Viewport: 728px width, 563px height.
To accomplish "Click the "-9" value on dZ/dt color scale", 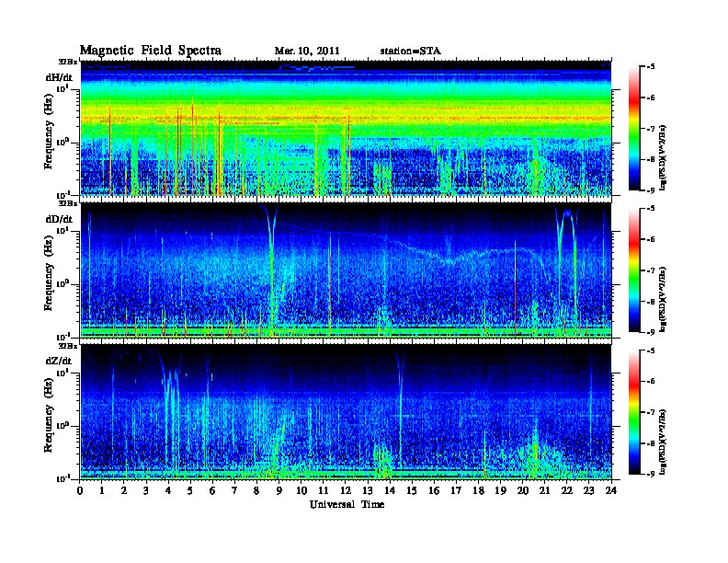I will [x=650, y=474].
